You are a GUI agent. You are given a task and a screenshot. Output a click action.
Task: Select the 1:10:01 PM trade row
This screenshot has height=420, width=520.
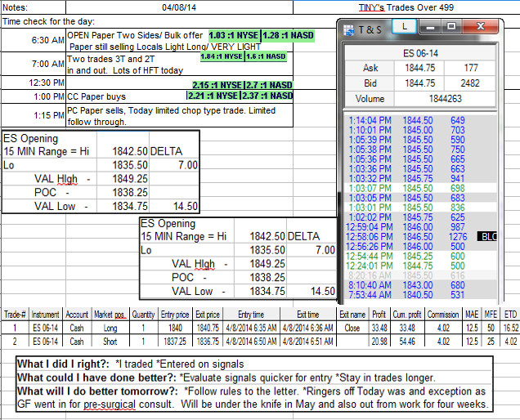pos(420,130)
